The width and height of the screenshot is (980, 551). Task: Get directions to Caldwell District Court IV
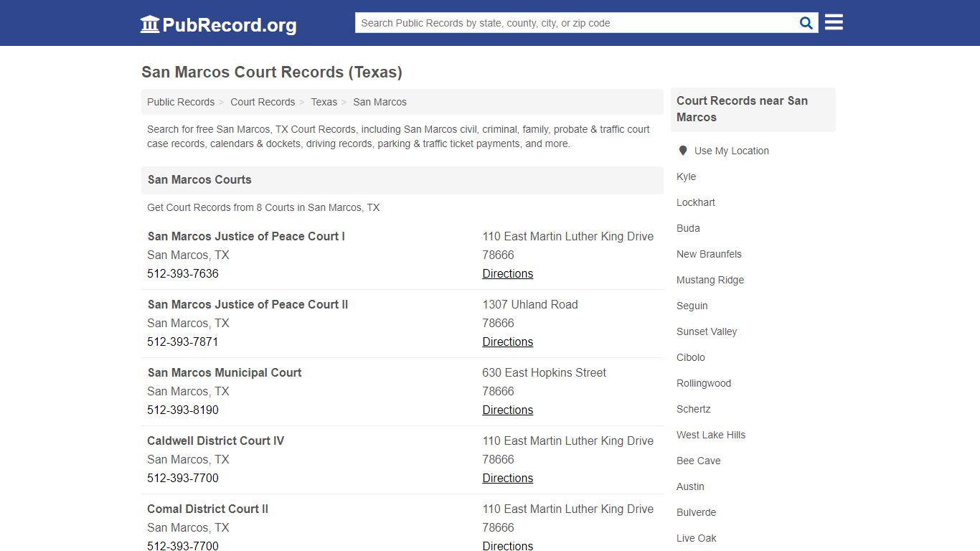[507, 478]
